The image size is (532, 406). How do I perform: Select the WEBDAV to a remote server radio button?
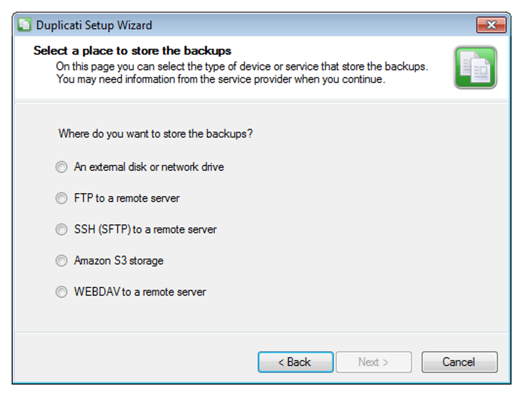(x=62, y=292)
